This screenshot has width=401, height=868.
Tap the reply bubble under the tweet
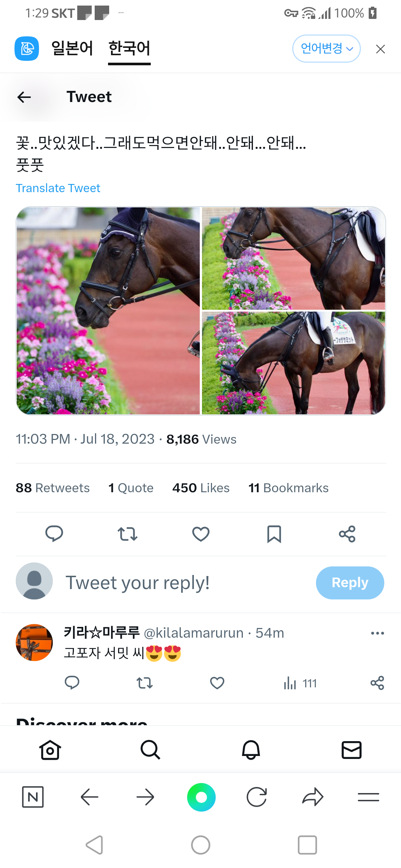[x=54, y=534]
